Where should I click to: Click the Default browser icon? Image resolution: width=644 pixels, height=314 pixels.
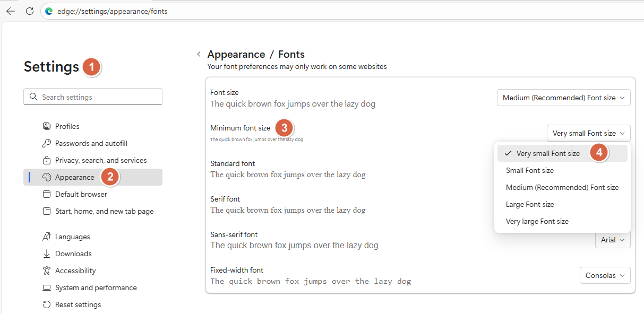click(x=46, y=194)
